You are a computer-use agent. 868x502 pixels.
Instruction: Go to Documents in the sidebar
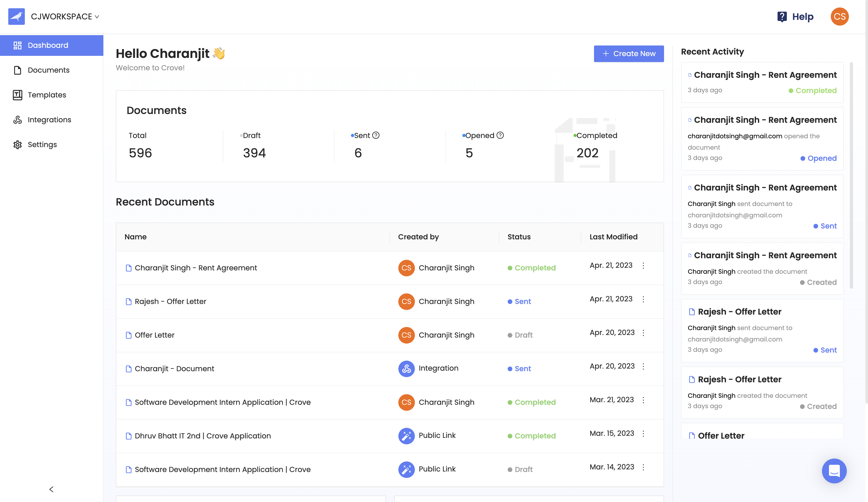coord(52,70)
